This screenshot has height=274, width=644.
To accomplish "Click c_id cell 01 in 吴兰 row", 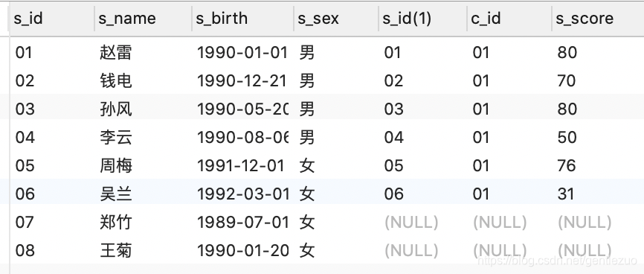I will [481, 194].
